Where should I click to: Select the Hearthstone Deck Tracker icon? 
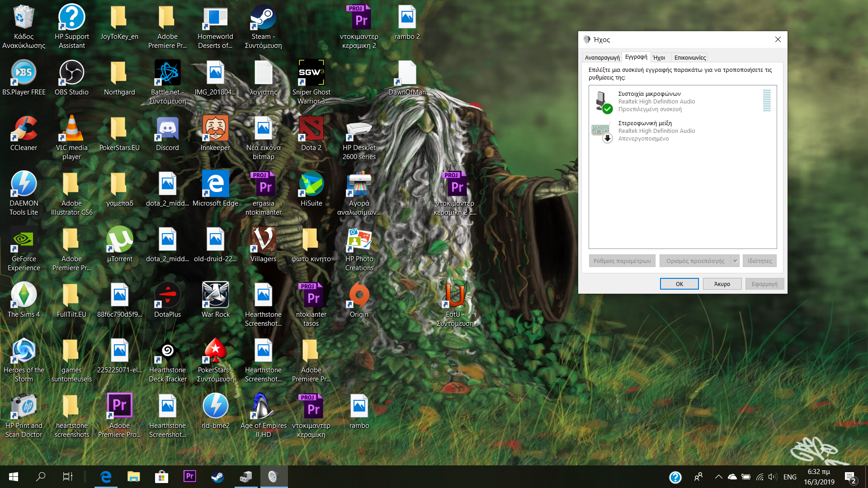(167, 361)
